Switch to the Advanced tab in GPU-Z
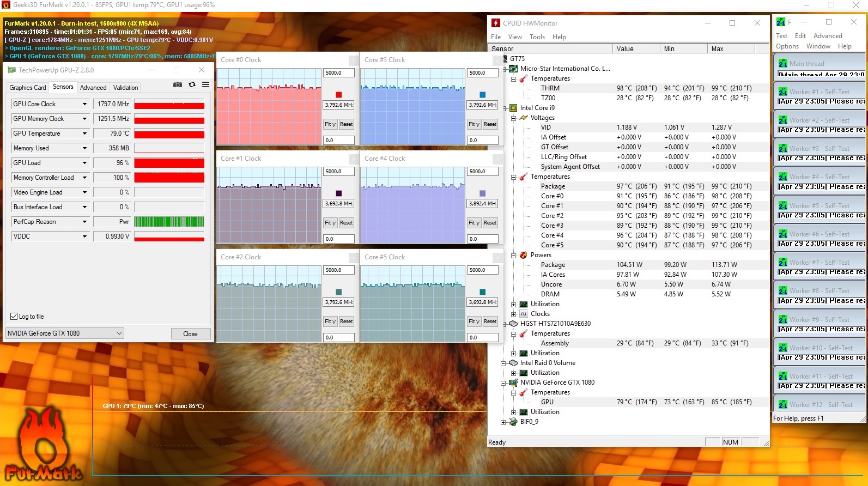 coord(93,87)
